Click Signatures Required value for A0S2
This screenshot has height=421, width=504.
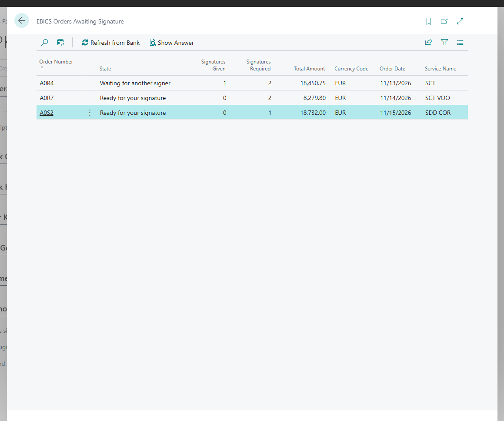pyautogui.click(x=270, y=113)
